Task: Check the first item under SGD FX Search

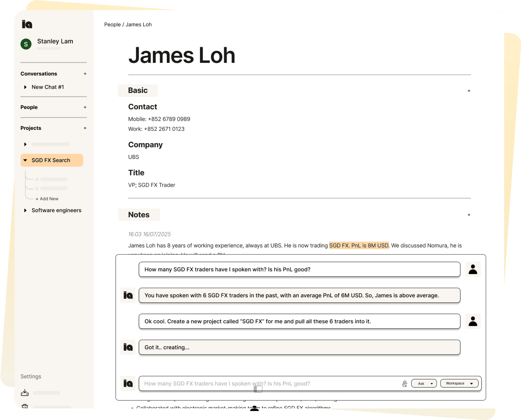Action: [x=37, y=179]
